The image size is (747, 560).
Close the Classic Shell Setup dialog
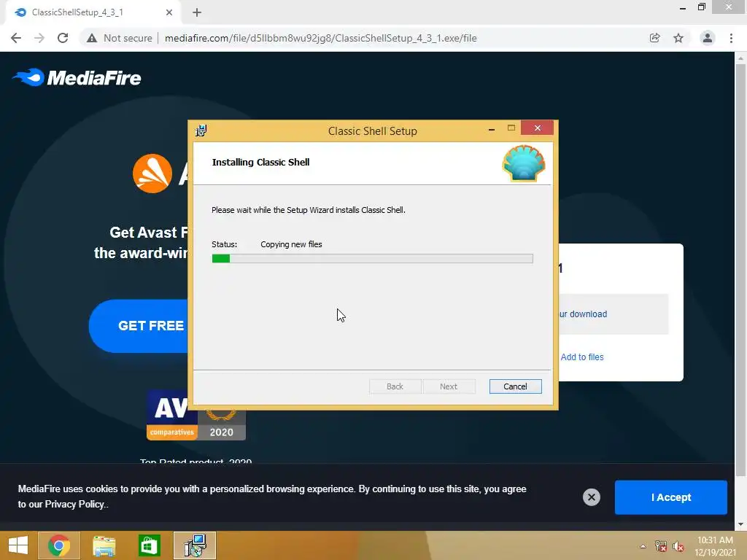538,128
